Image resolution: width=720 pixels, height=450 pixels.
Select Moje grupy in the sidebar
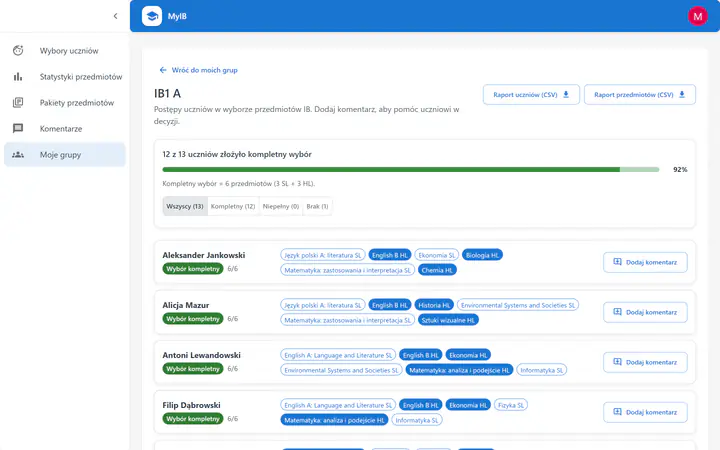(x=65, y=155)
